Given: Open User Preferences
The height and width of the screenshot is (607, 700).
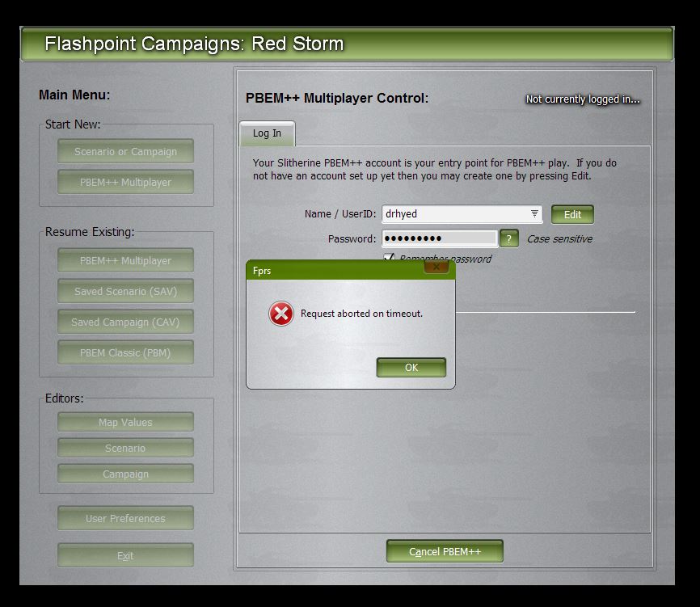Looking at the screenshot, I should [125, 518].
